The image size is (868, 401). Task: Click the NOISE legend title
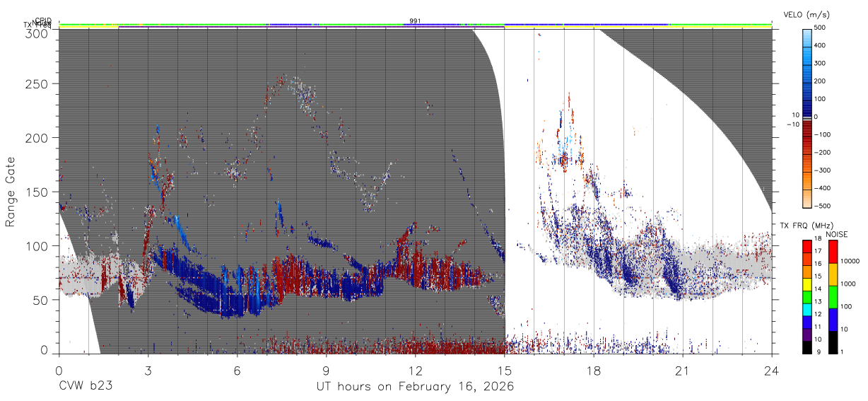click(x=838, y=234)
